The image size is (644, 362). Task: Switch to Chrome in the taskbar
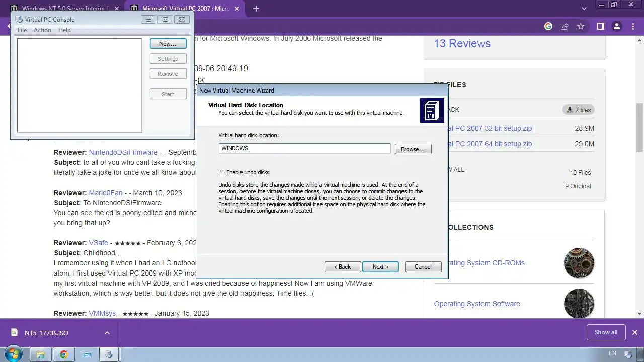64,354
